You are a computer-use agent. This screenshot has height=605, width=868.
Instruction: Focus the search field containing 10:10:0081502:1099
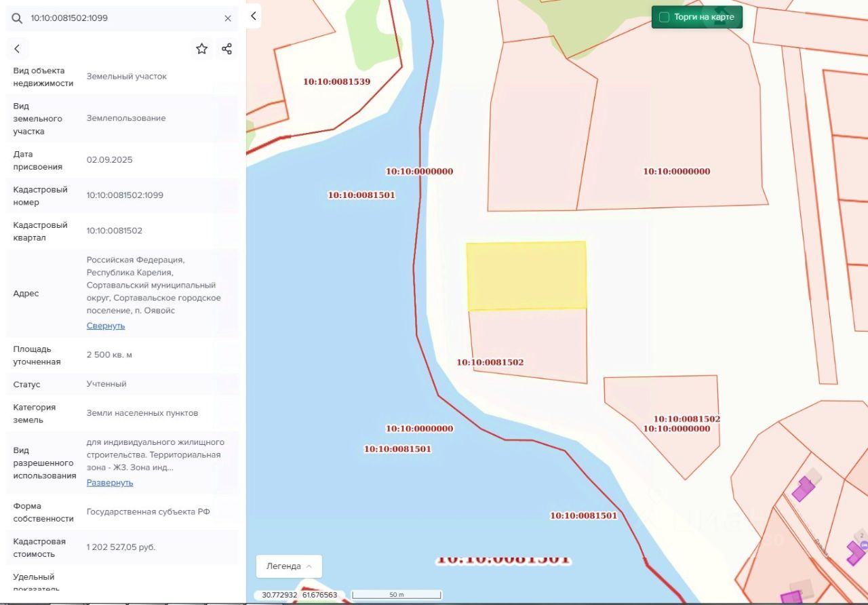point(122,18)
